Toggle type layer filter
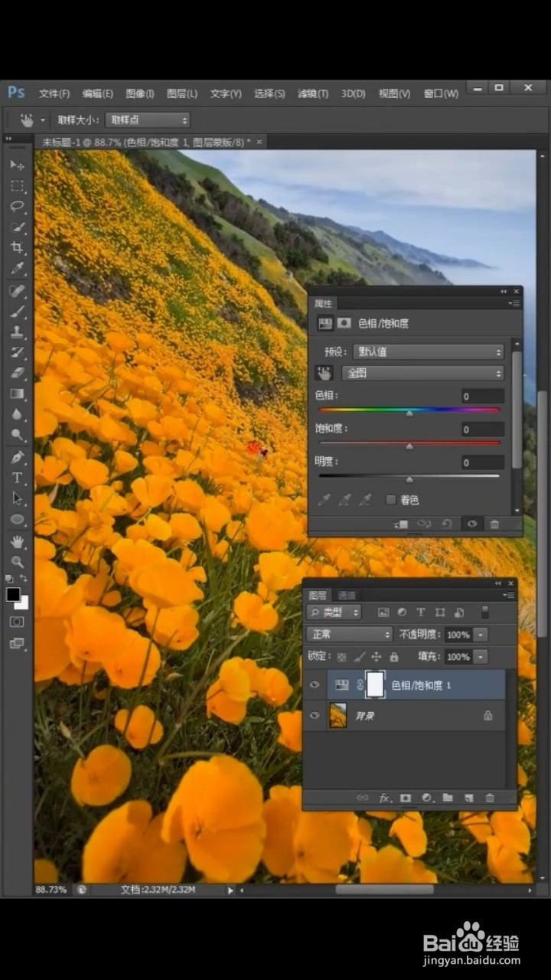The width and height of the screenshot is (551, 980). click(421, 612)
